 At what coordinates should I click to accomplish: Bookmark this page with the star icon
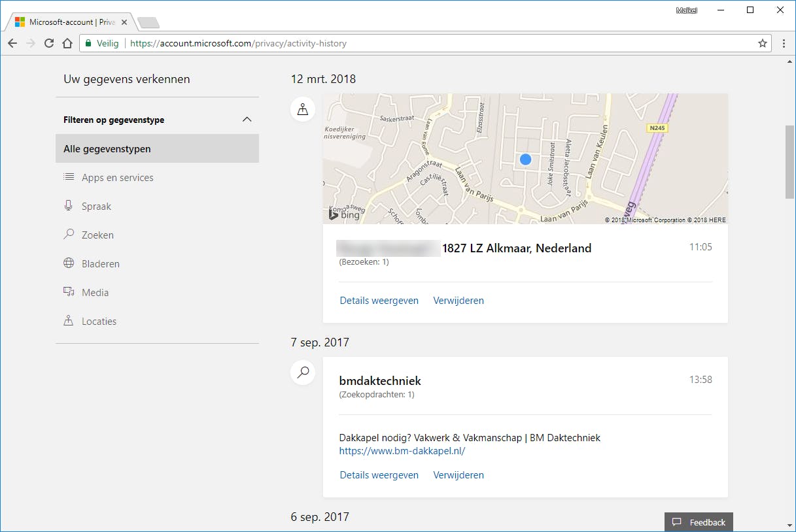coord(763,44)
